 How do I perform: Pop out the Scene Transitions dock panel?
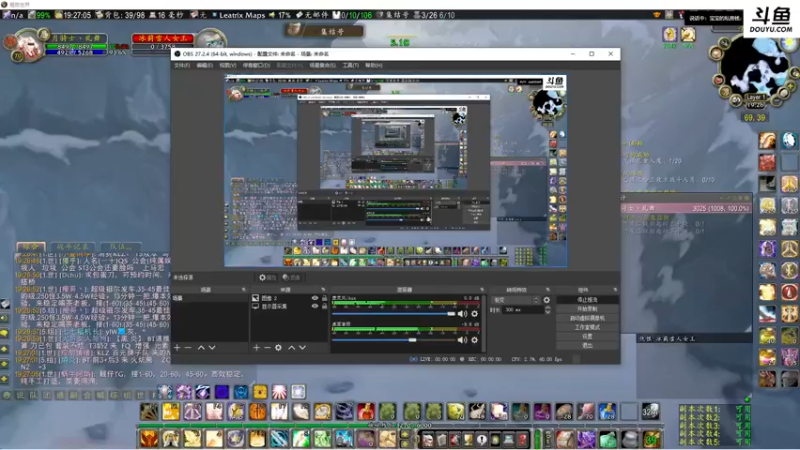pos(548,290)
